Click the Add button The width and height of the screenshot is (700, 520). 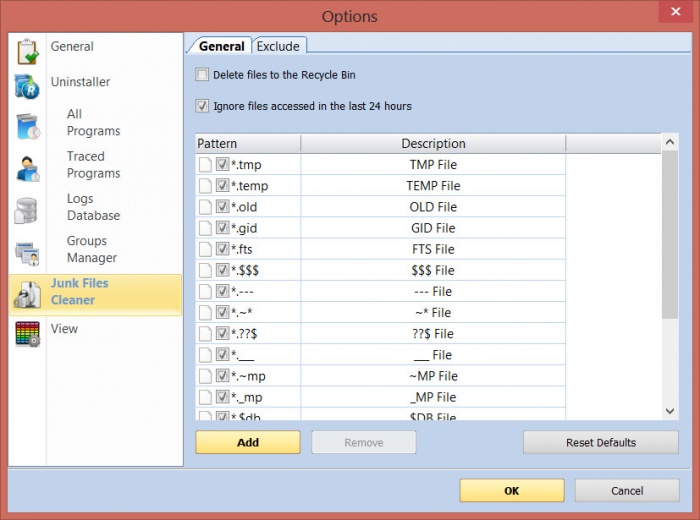[247, 443]
